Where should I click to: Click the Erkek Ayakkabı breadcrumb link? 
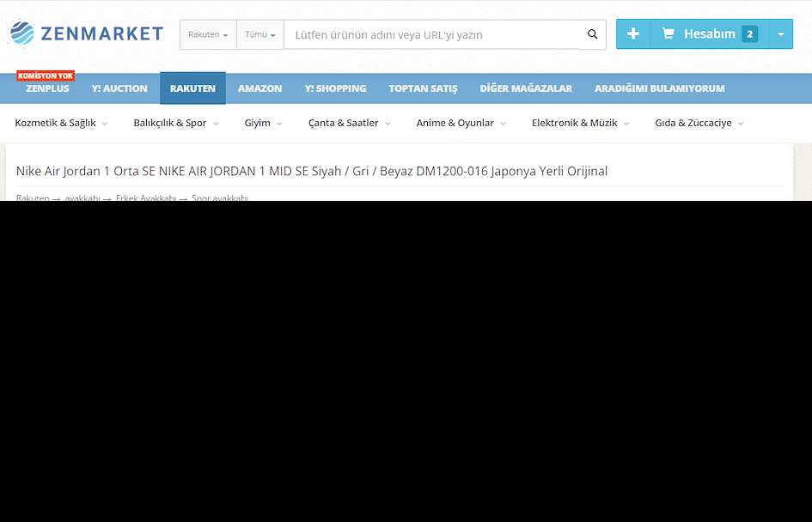coord(146,197)
